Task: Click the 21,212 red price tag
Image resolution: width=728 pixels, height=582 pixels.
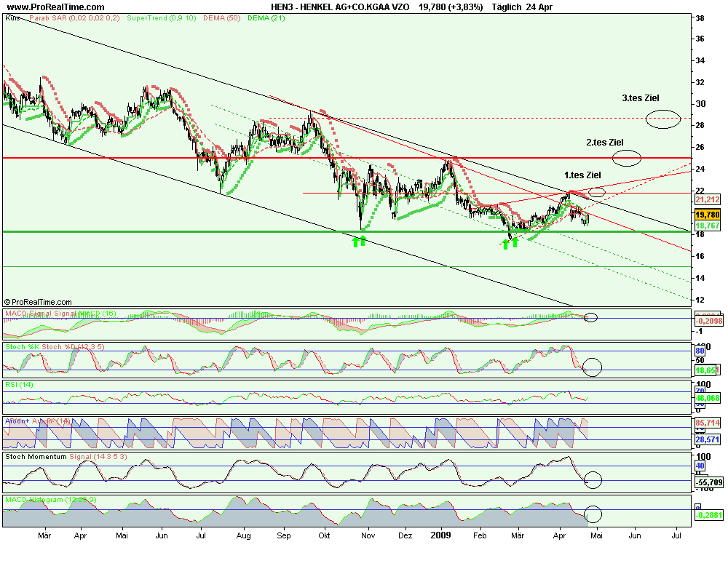Action: pyautogui.click(x=707, y=199)
